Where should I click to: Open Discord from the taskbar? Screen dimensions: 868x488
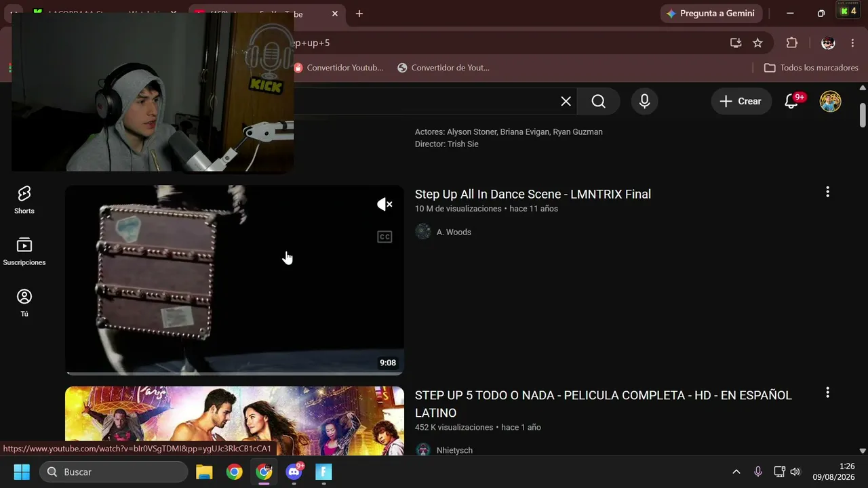294,472
